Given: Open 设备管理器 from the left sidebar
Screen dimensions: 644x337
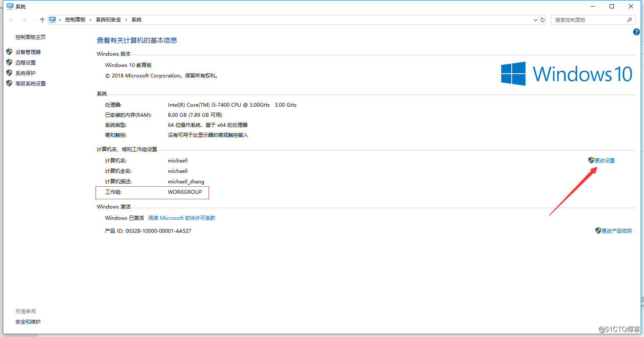Looking at the screenshot, I should point(28,52).
